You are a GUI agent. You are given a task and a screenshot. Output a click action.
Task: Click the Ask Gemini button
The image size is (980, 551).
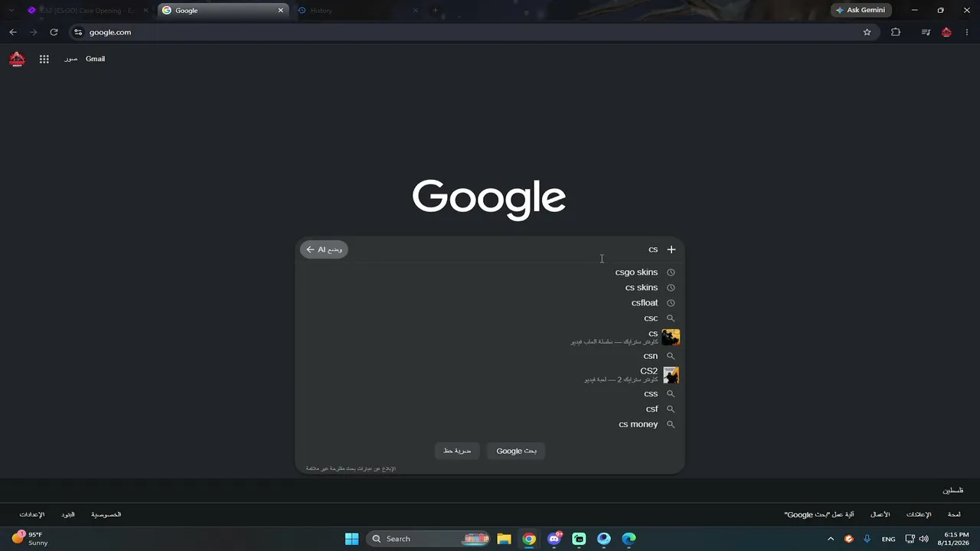click(861, 11)
